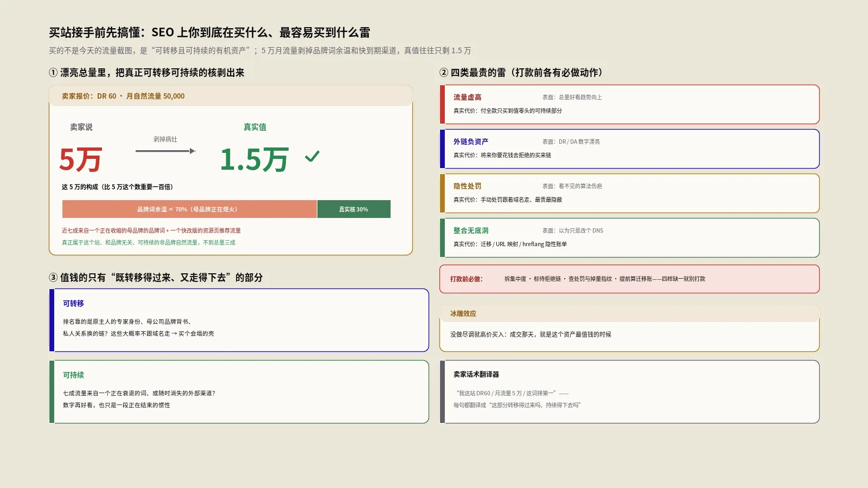Viewport: 868px width, 488px height.
Task: Click the 隐性处罚 card title
Action: tap(468, 186)
